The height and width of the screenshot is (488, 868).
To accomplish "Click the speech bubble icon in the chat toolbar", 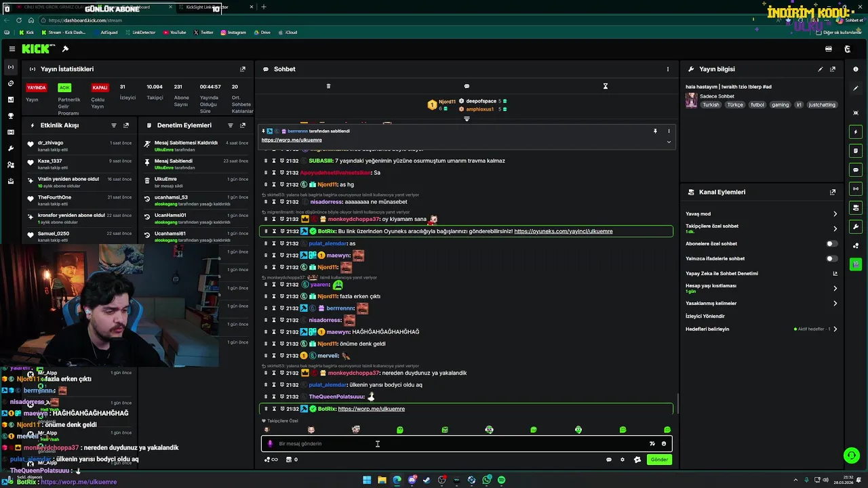I will (467, 86).
